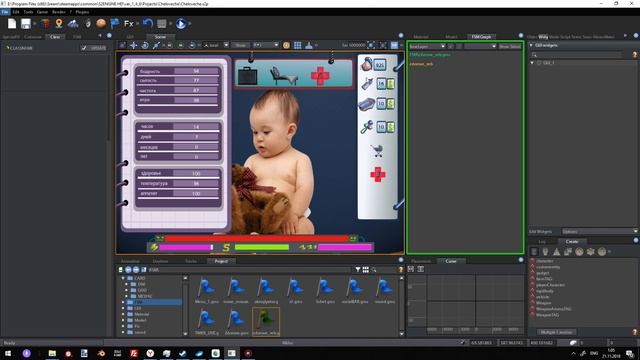Click the orange circular icon beside grid
Screen dimensions: 640x360
[287, 45]
